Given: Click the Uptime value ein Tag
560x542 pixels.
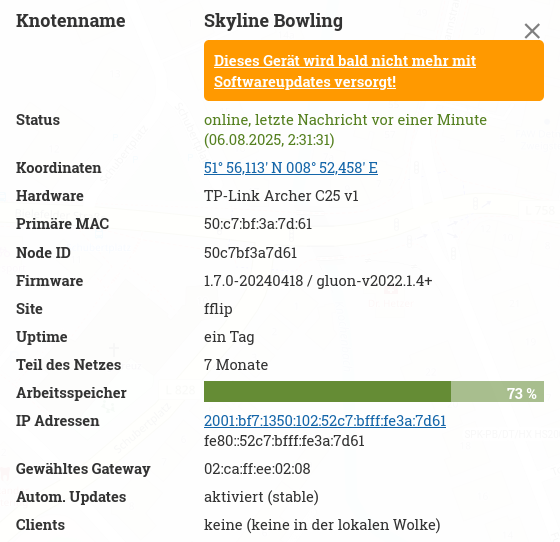Looking at the screenshot, I should point(229,337).
